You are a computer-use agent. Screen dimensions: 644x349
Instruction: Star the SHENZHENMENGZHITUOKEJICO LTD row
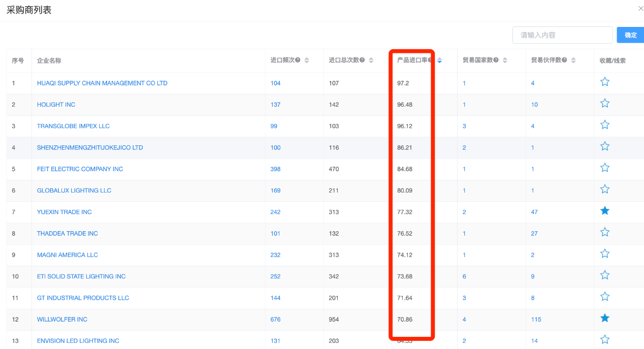click(604, 146)
